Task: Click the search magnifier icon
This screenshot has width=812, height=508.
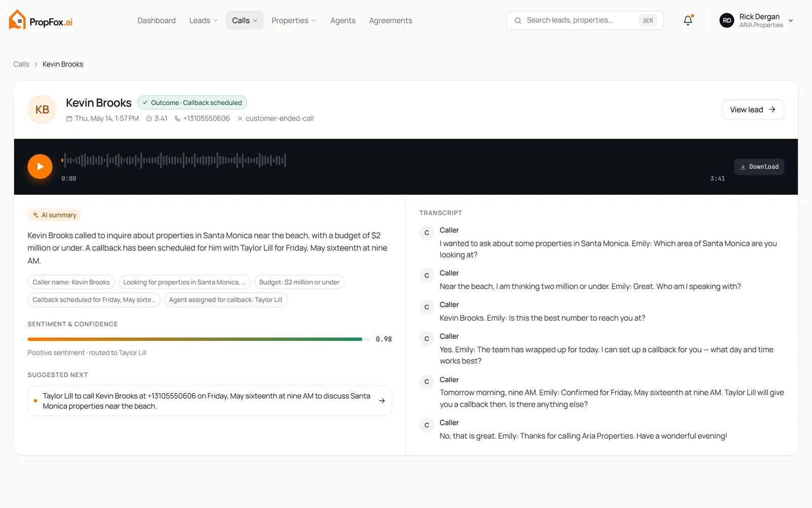Action: coord(518,20)
